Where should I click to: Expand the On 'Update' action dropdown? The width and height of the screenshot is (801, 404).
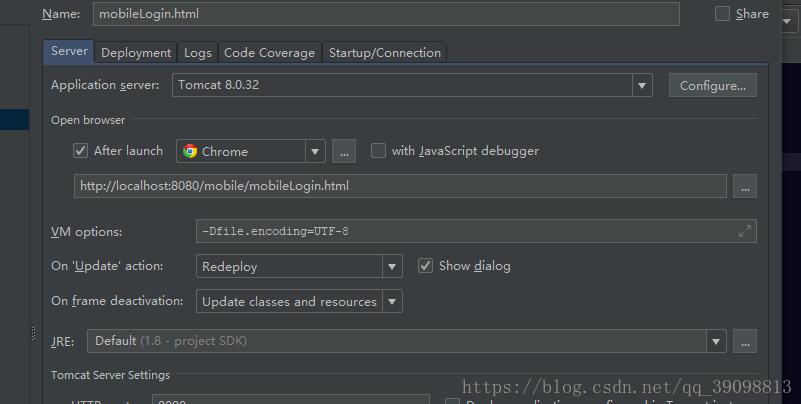391,267
